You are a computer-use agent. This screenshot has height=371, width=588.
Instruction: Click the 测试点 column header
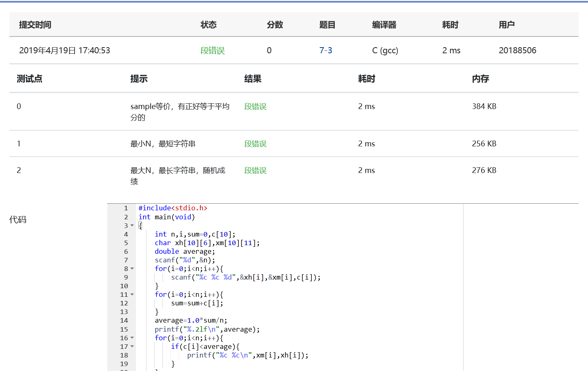(30, 79)
